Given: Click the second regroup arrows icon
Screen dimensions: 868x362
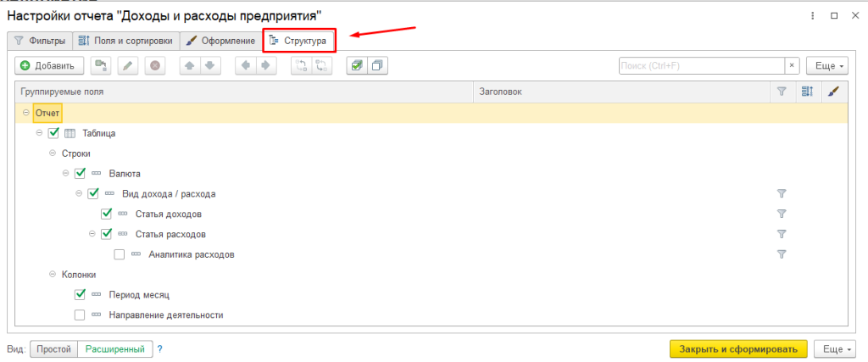Looking at the screenshot, I should pyautogui.click(x=321, y=66).
